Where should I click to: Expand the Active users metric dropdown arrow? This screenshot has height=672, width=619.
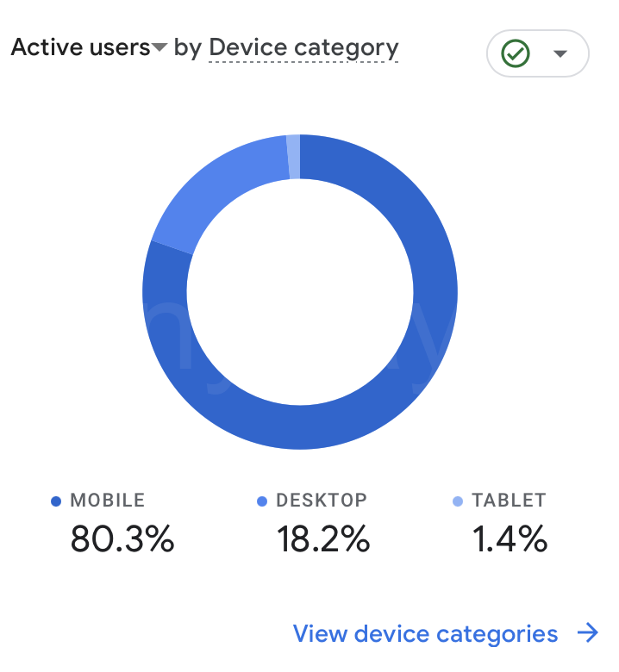click(x=159, y=47)
